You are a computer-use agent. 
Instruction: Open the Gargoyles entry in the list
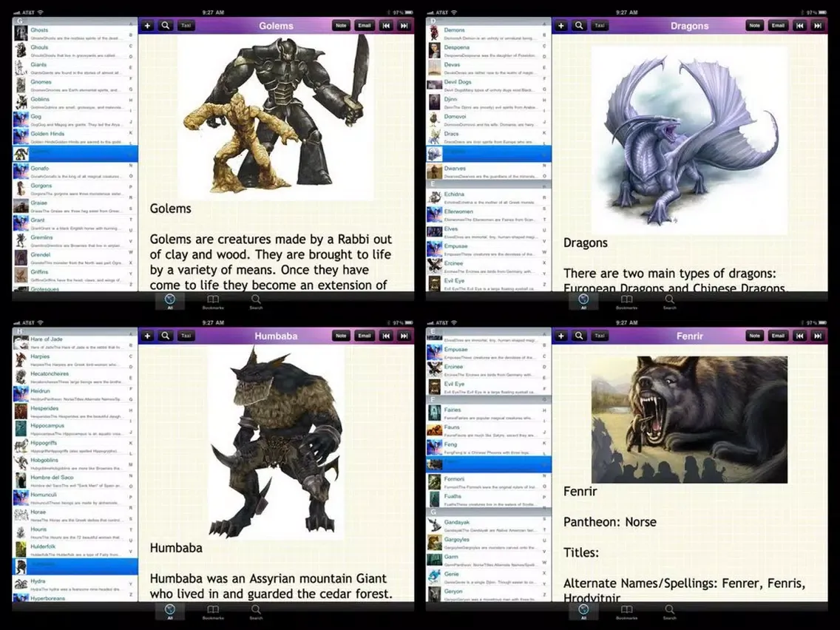click(x=484, y=543)
